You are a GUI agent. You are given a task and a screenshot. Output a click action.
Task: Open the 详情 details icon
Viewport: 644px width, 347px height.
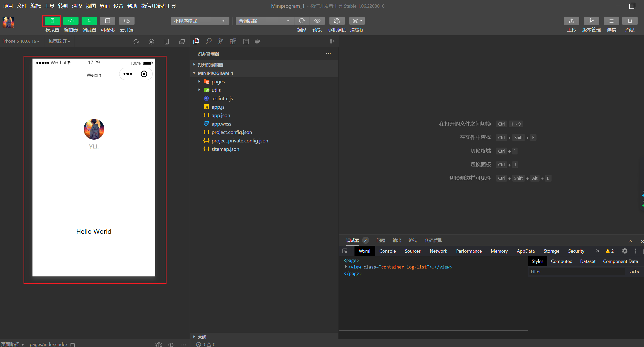[612, 21]
